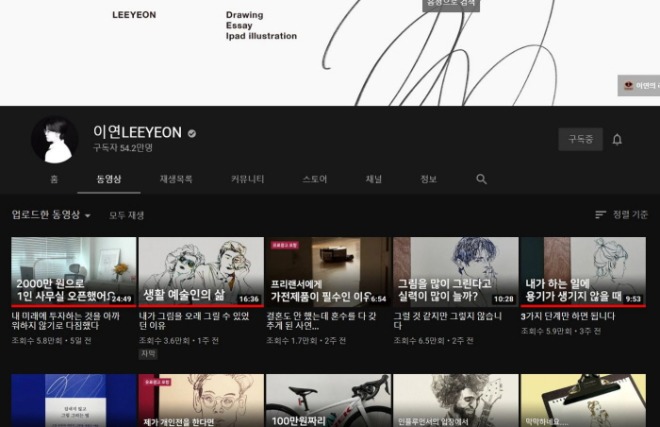This screenshot has width=660, height=427.
Task: Switch to the 홈 tab
Action: click(x=54, y=179)
